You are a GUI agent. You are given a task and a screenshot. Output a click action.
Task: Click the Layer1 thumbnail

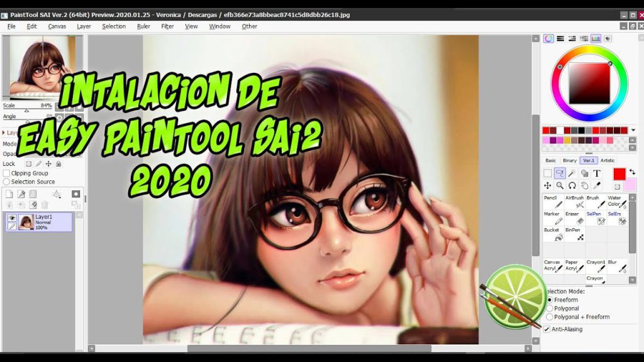pyautogui.click(x=26, y=222)
